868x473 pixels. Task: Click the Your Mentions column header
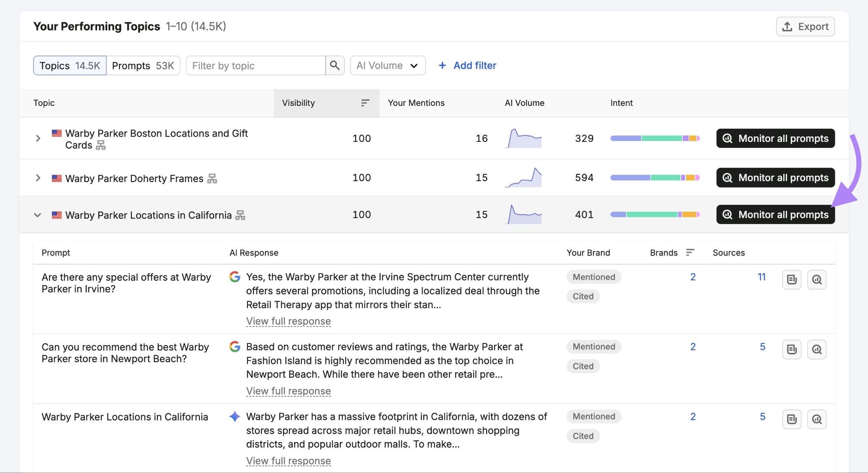(416, 103)
